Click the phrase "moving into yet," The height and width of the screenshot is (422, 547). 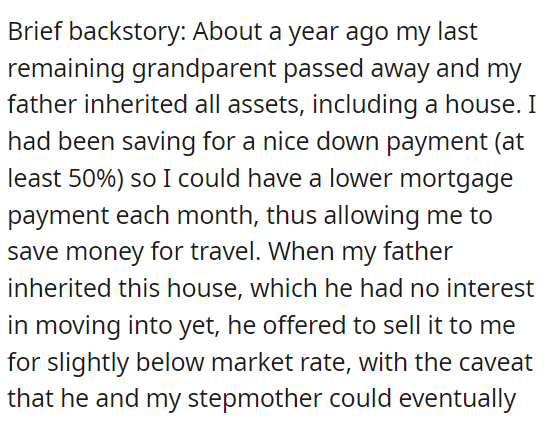(128, 326)
